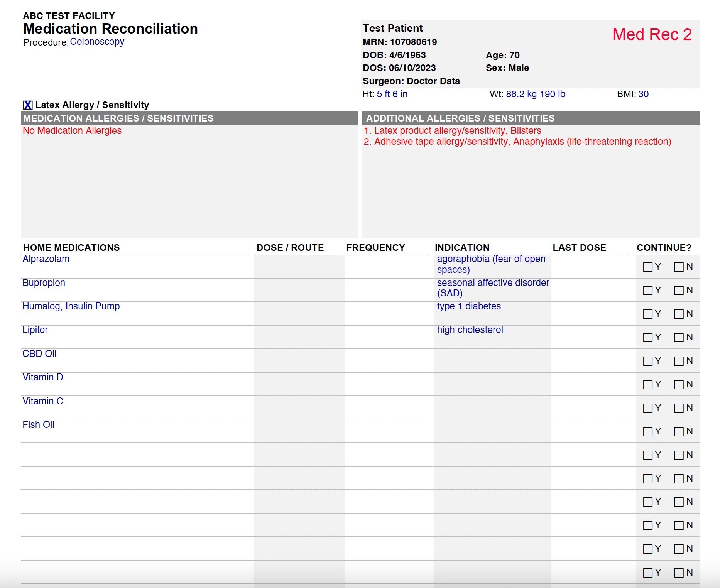This screenshot has width=720, height=588.
Task: Check N for Vitamin C
Action: (x=679, y=408)
